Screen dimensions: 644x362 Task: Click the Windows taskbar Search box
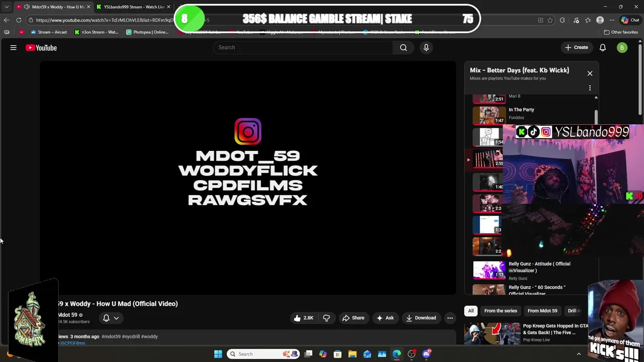pos(263,354)
